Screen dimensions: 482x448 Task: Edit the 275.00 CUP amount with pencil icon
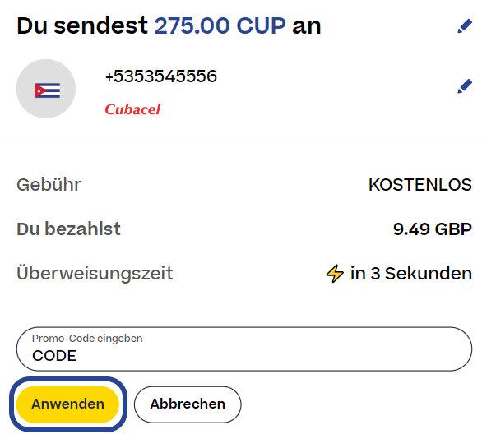(465, 26)
